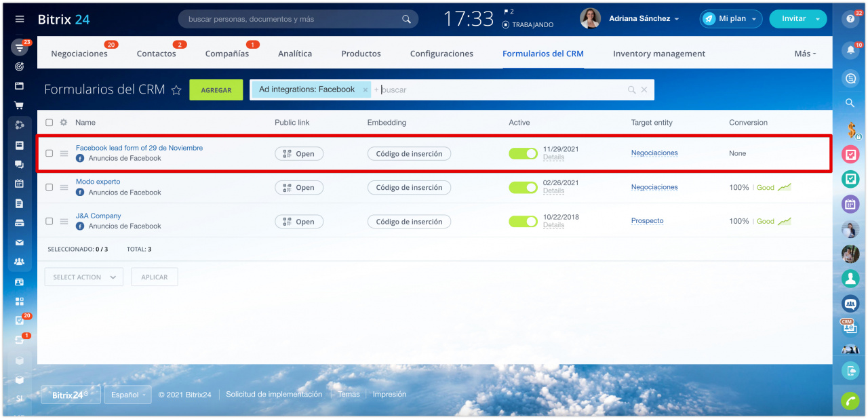Open the chat bubbles icon in left sidebar
Viewport: 868px width, 419px height.
20,164
